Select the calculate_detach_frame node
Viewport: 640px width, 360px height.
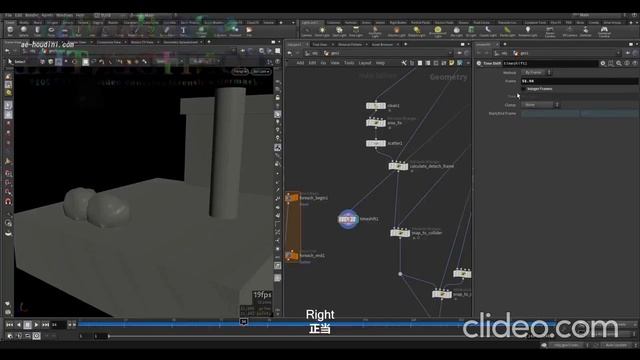[x=398, y=166]
